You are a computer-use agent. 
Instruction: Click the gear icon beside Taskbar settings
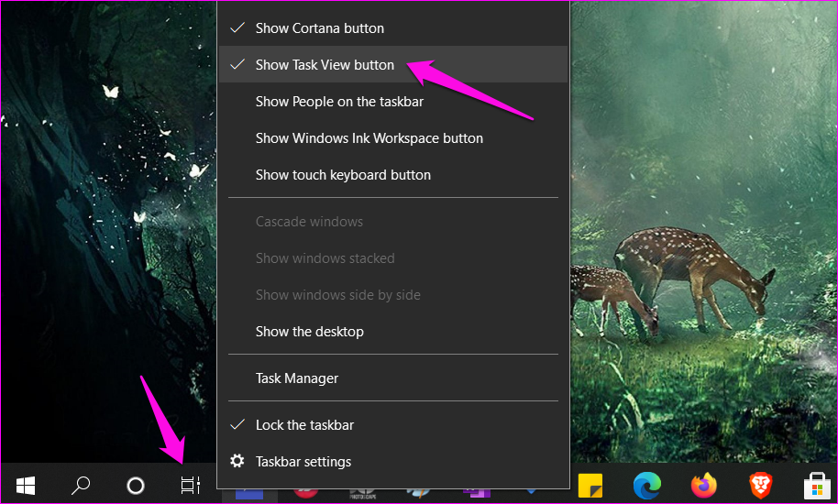237,461
